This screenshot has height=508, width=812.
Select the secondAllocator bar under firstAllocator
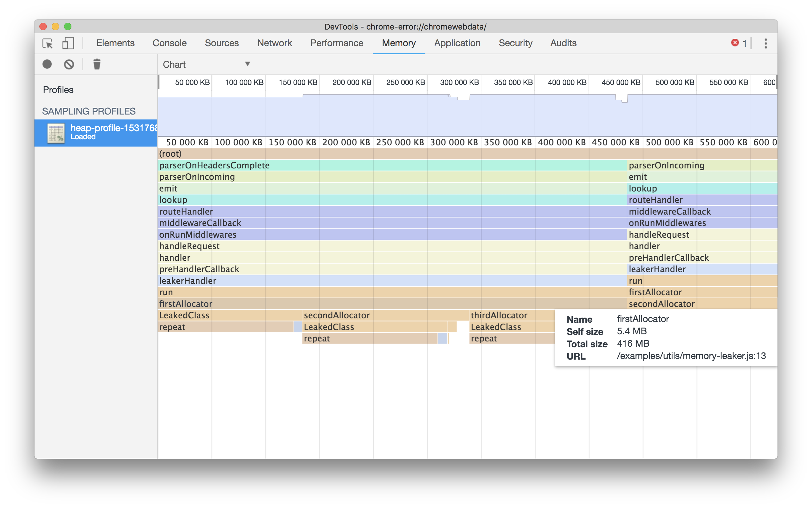(x=385, y=315)
